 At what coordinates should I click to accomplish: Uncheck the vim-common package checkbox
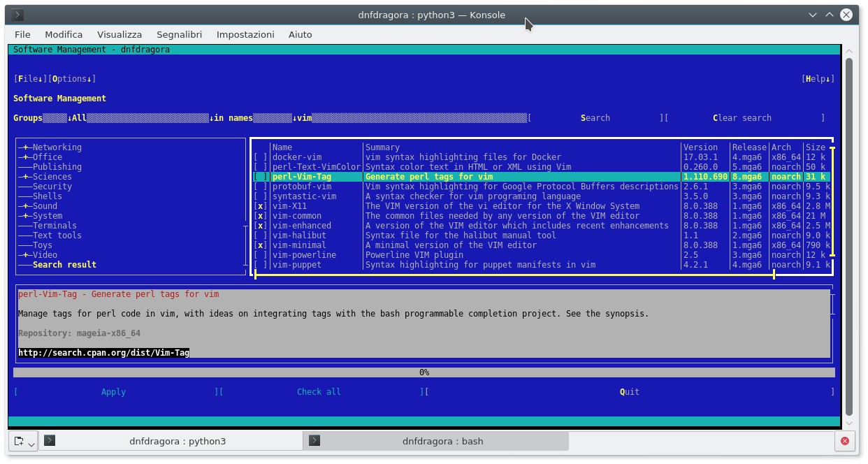(260, 216)
